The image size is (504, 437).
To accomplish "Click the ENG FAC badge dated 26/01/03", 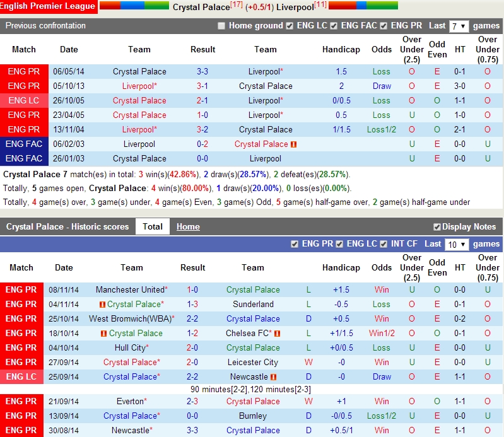I will [x=24, y=158].
